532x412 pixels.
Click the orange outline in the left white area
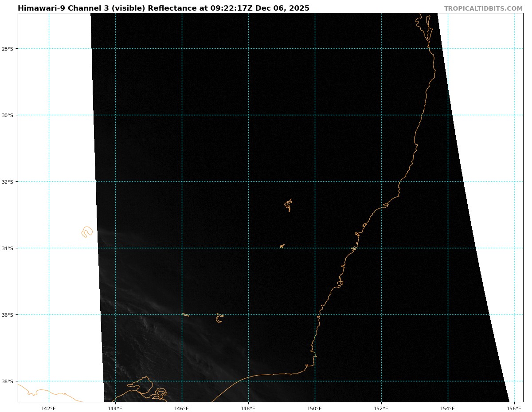pos(87,232)
